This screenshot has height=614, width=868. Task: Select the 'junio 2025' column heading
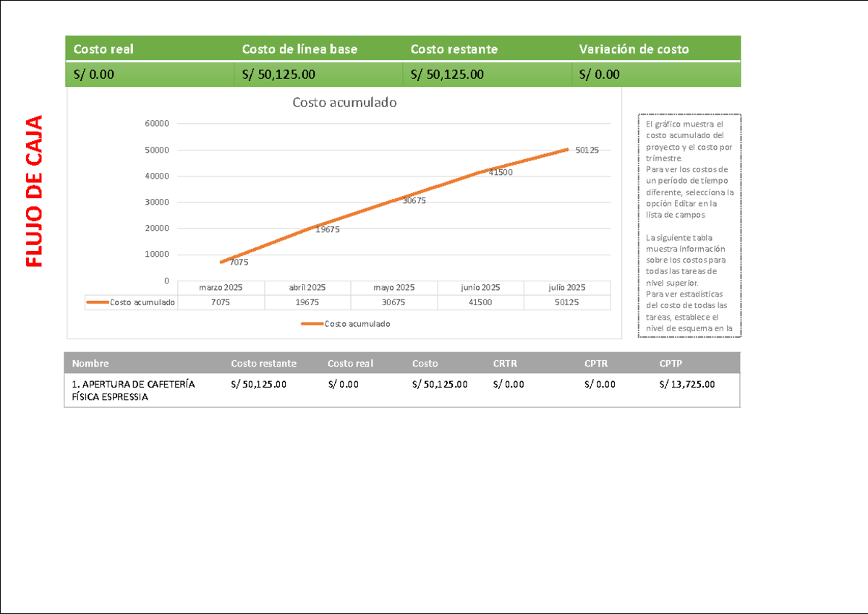(x=481, y=287)
